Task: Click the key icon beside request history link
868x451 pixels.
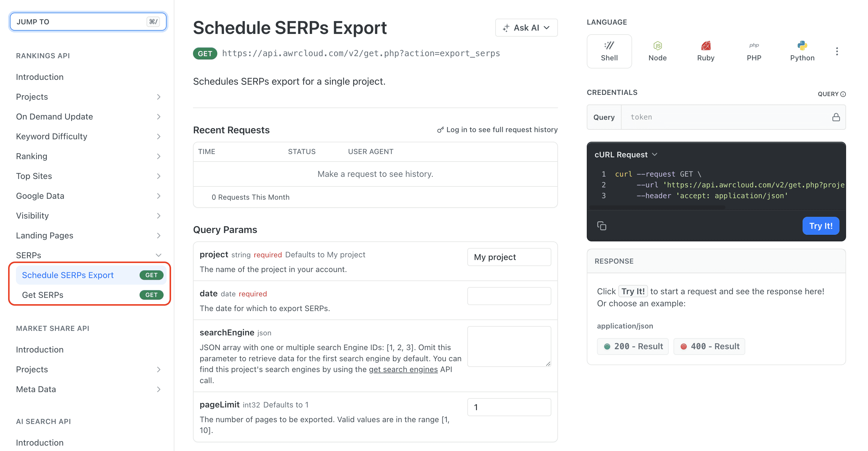Action: pyautogui.click(x=440, y=129)
